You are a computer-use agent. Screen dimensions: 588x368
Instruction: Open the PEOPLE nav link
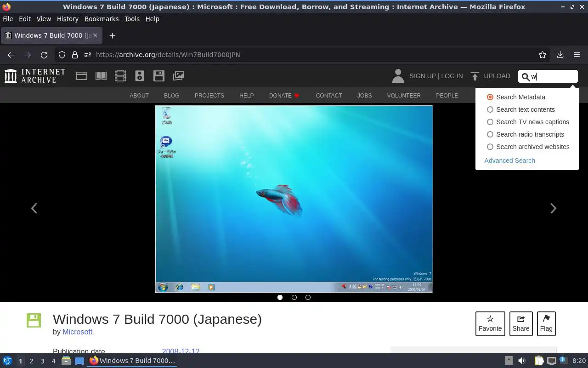coord(447,96)
